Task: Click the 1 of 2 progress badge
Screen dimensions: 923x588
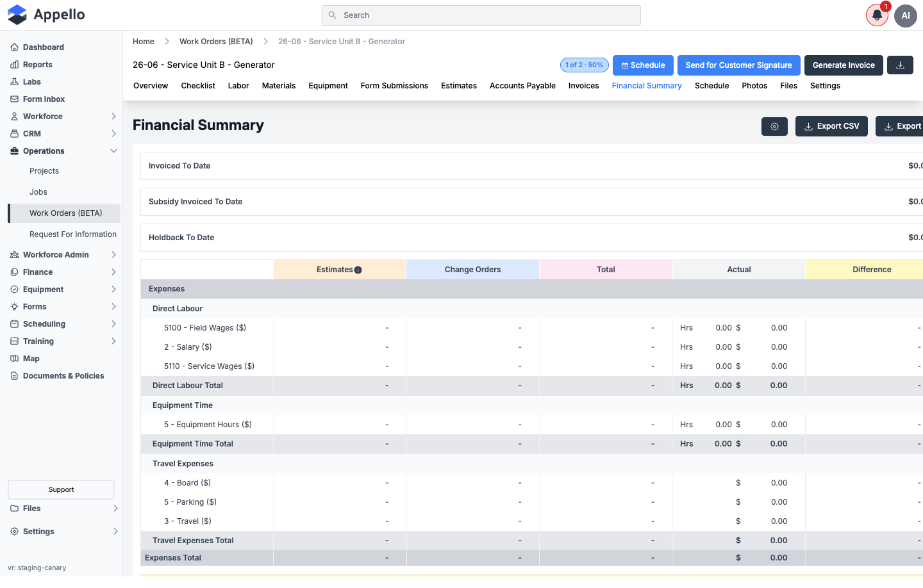Action: tap(584, 65)
